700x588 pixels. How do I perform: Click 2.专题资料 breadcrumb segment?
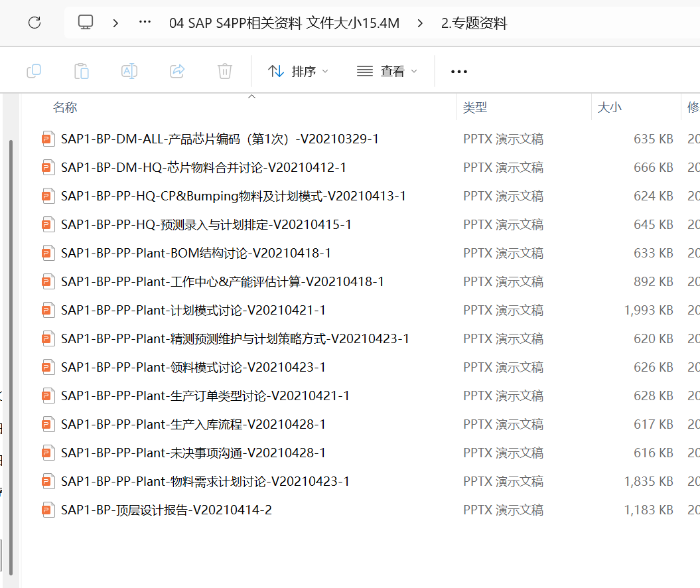[474, 24]
